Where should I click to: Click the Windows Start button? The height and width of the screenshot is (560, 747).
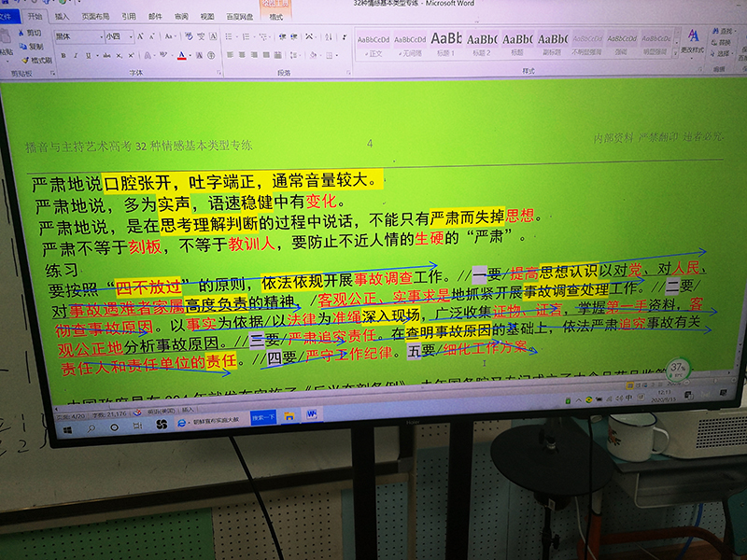pyautogui.click(x=66, y=429)
